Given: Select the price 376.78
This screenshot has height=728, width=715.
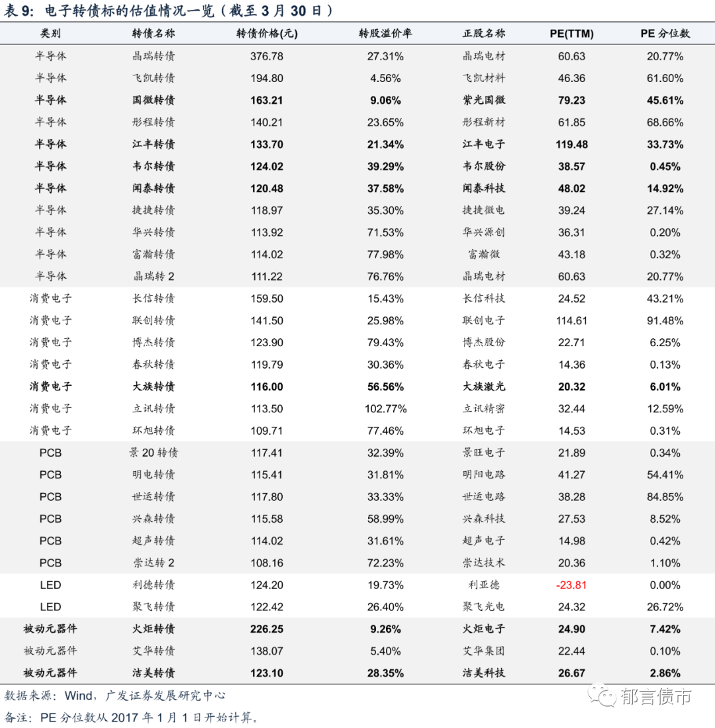Looking at the screenshot, I should [267, 56].
